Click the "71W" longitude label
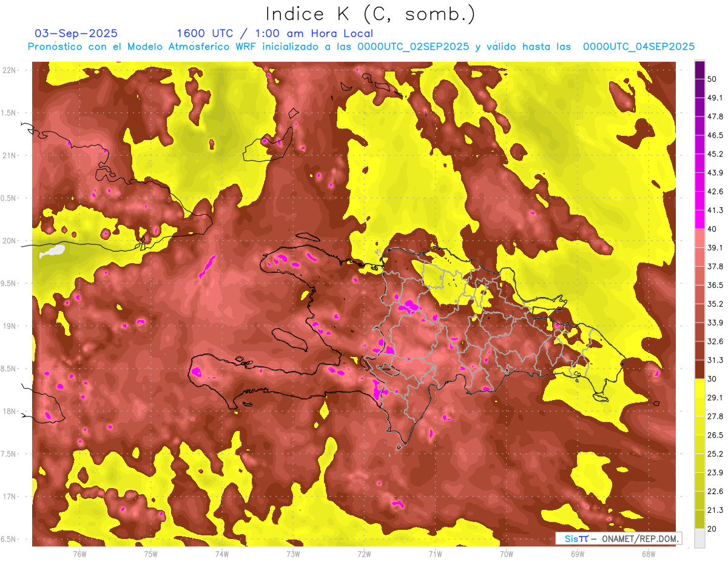The height and width of the screenshot is (562, 728). click(x=435, y=553)
